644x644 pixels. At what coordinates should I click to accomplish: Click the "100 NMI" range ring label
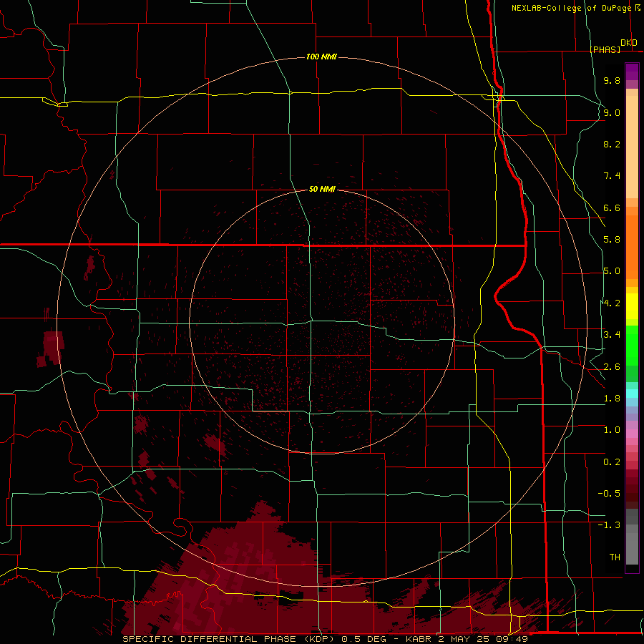point(321,57)
